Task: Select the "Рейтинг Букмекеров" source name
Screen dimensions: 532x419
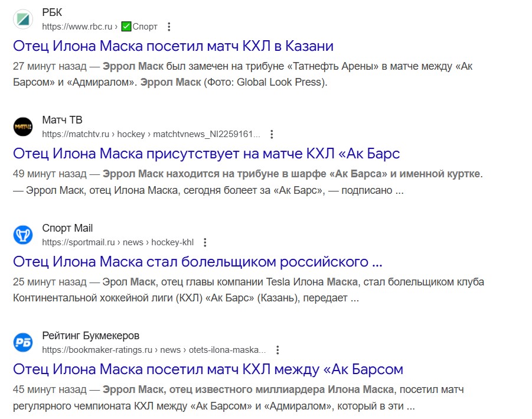Action: click(90, 336)
